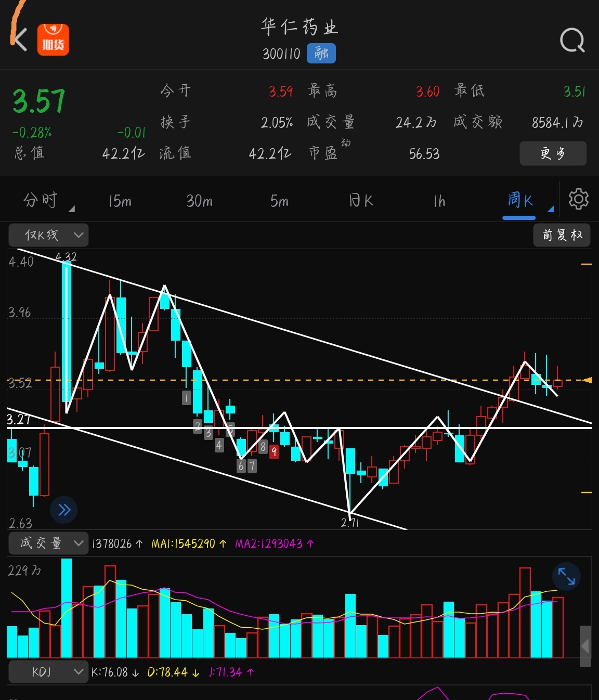Open the orange 期货 futures icon

click(x=53, y=40)
